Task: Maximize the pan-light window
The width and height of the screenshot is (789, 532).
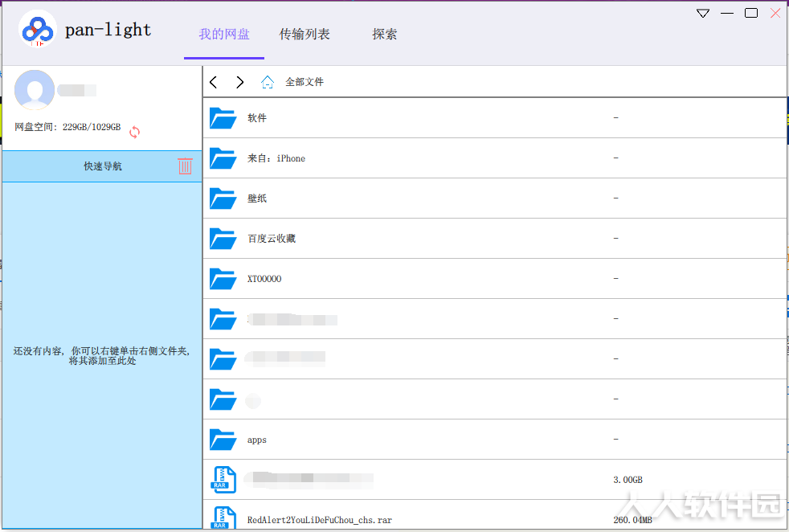Action: coord(751,13)
